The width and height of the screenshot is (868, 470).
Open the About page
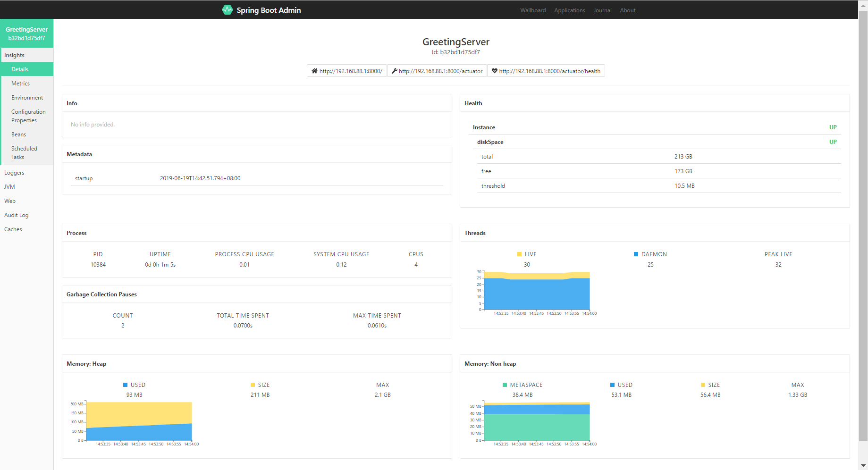coord(628,10)
